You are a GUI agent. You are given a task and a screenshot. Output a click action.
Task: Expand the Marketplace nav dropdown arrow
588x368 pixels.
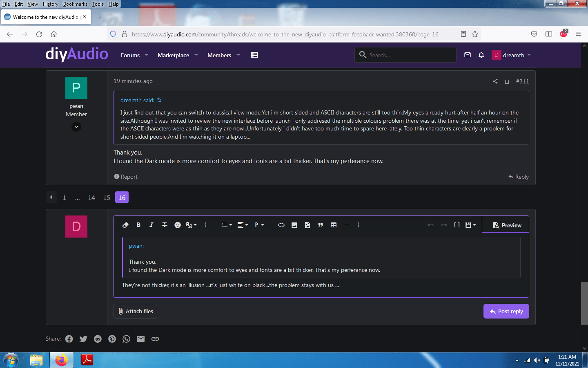[x=196, y=55]
